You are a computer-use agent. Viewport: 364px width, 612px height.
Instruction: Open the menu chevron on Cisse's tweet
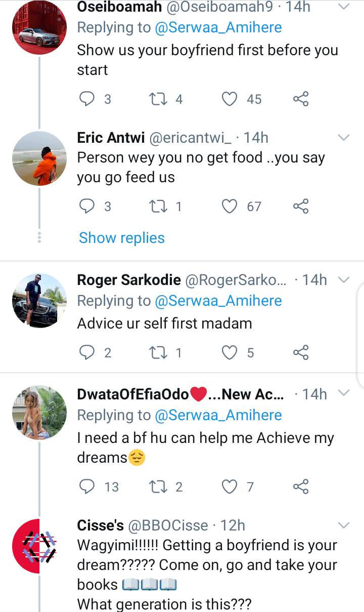(x=344, y=525)
